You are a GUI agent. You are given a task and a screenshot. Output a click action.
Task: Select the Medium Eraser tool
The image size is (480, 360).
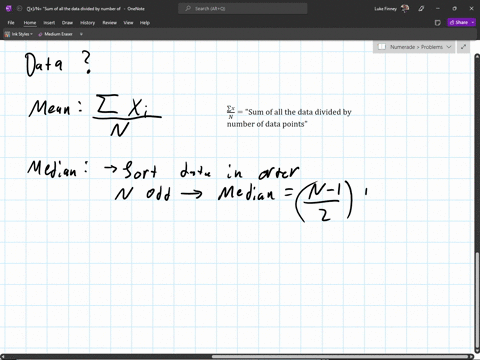[x=55, y=34]
